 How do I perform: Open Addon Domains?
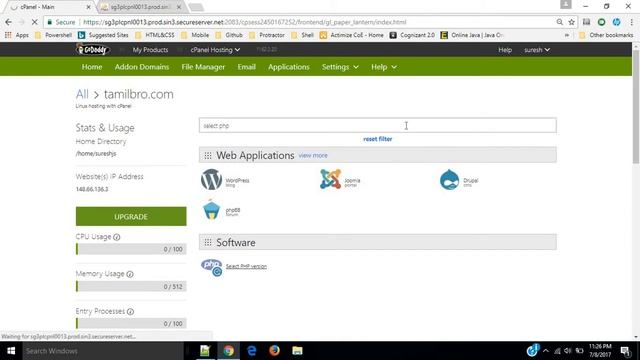142,67
